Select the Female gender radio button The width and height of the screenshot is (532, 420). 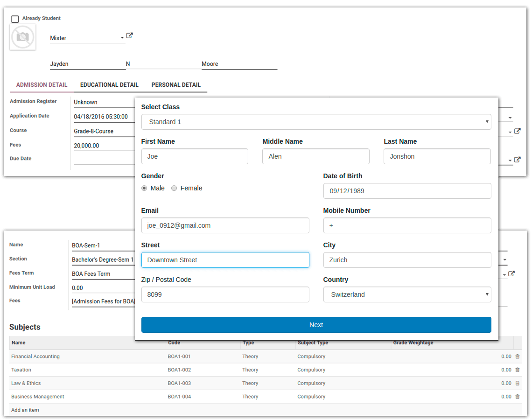[174, 188]
